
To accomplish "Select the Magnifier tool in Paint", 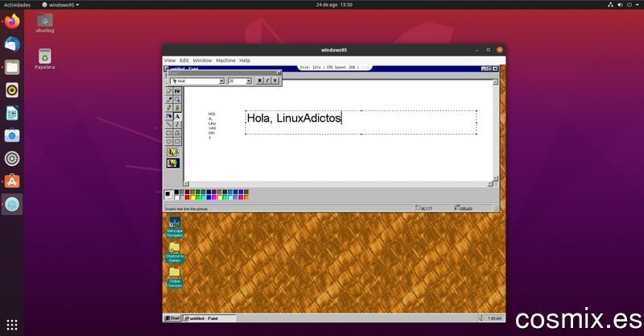I will tap(177, 100).
